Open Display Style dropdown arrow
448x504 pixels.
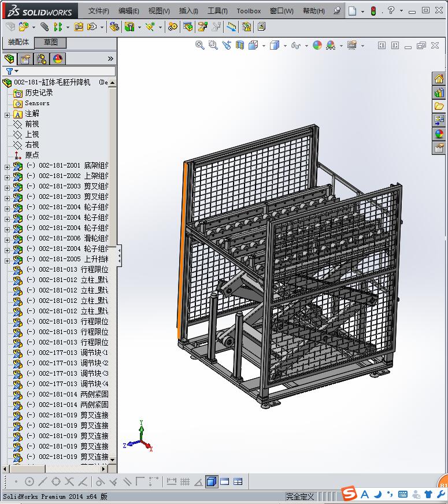285,46
